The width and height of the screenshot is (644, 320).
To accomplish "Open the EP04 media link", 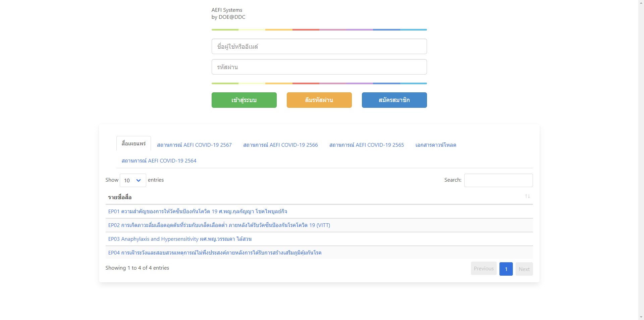I will [x=215, y=253].
